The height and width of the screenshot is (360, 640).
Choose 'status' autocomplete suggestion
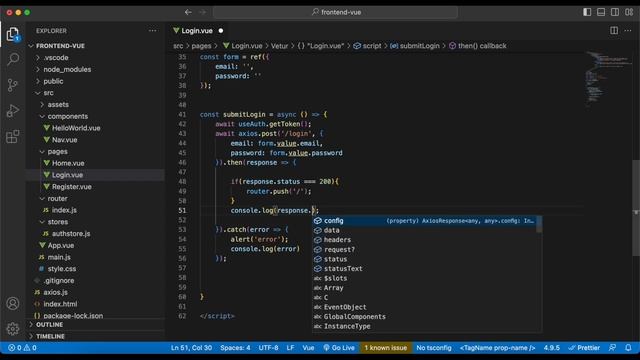[424, 259]
